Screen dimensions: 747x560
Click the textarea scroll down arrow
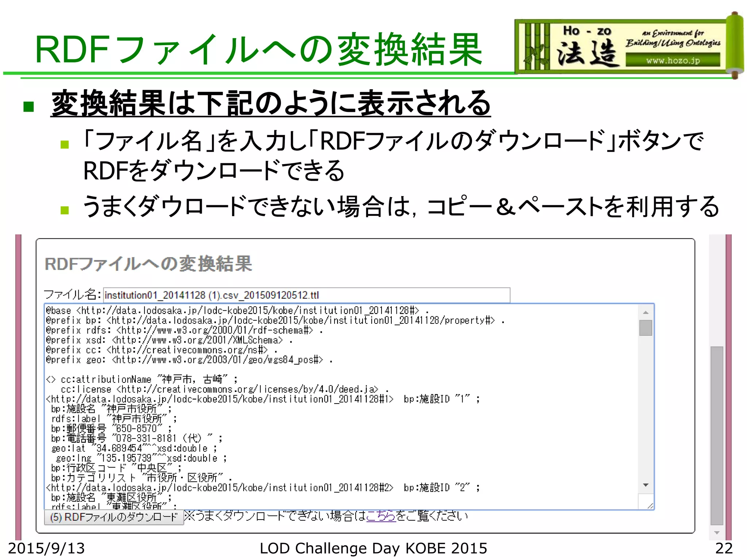pyautogui.click(x=646, y=485)
